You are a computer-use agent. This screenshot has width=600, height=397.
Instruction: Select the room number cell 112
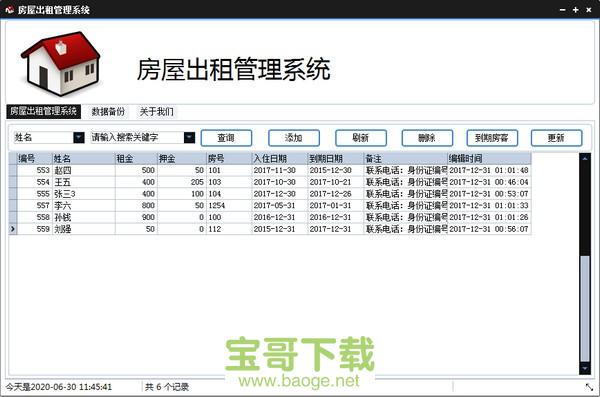pyautogui.click(x=229, y=229)
